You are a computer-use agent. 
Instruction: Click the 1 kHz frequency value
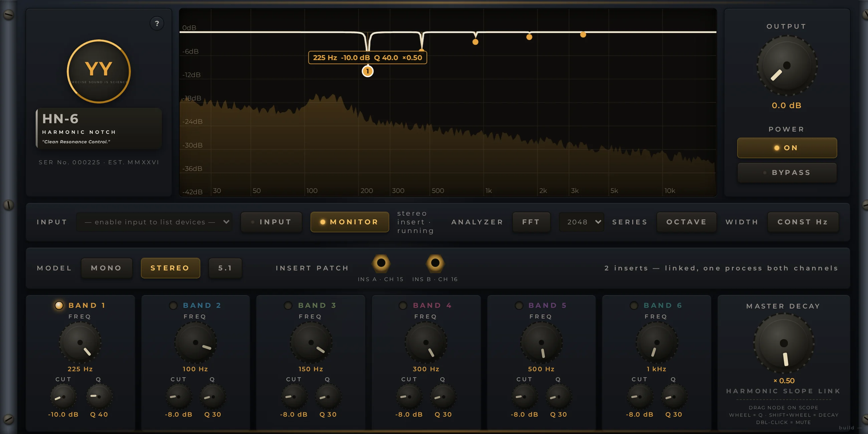point(656,369)
